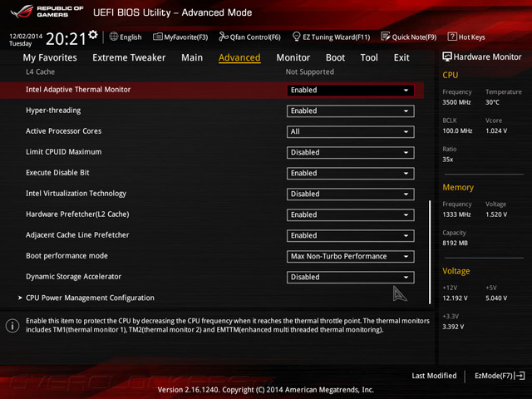
Task: Open the Intel Adaptive Thermal Monitor dropdown
Action: [351, 91]
